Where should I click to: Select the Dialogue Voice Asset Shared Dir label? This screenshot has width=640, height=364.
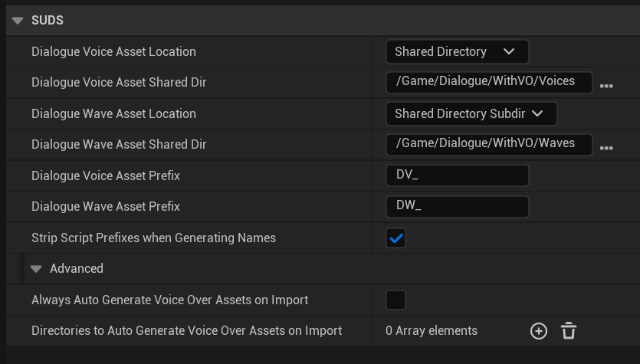pos(119,83)
